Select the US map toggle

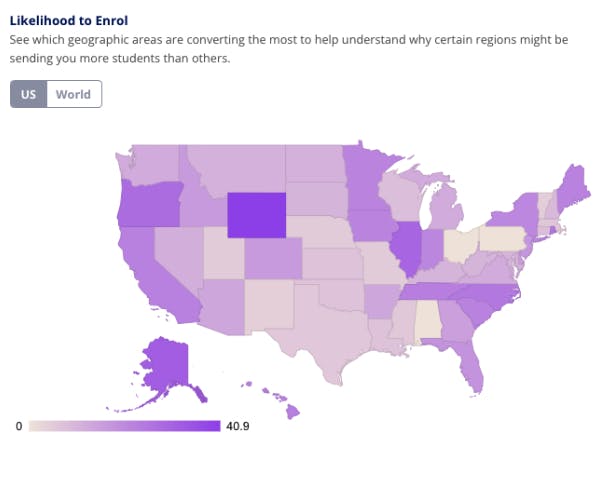coord(28,95)
